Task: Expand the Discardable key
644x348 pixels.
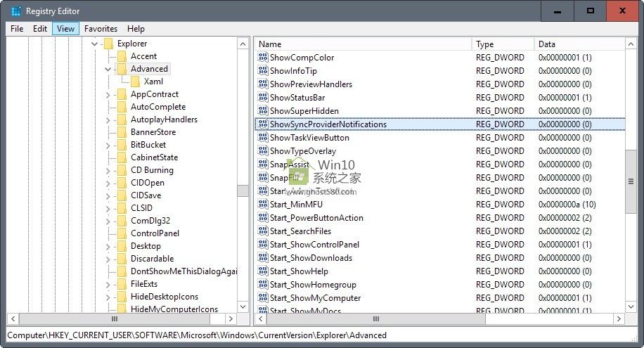Action: 108,259
